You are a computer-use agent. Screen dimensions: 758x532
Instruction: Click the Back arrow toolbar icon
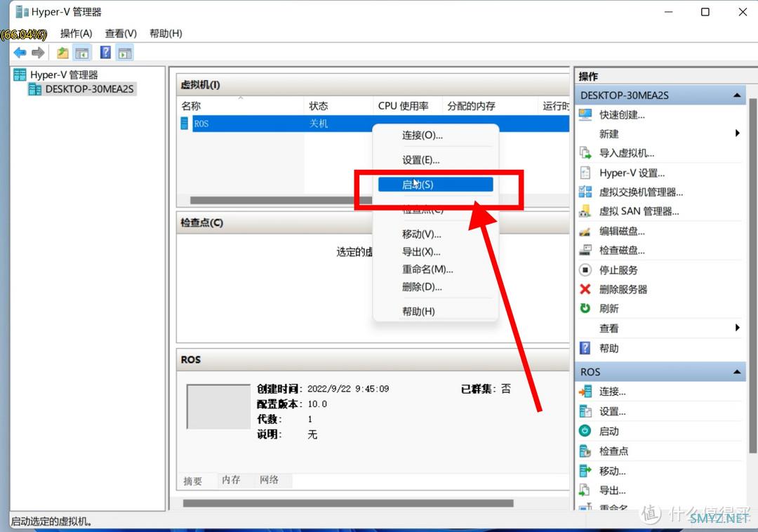pos(20,53)
